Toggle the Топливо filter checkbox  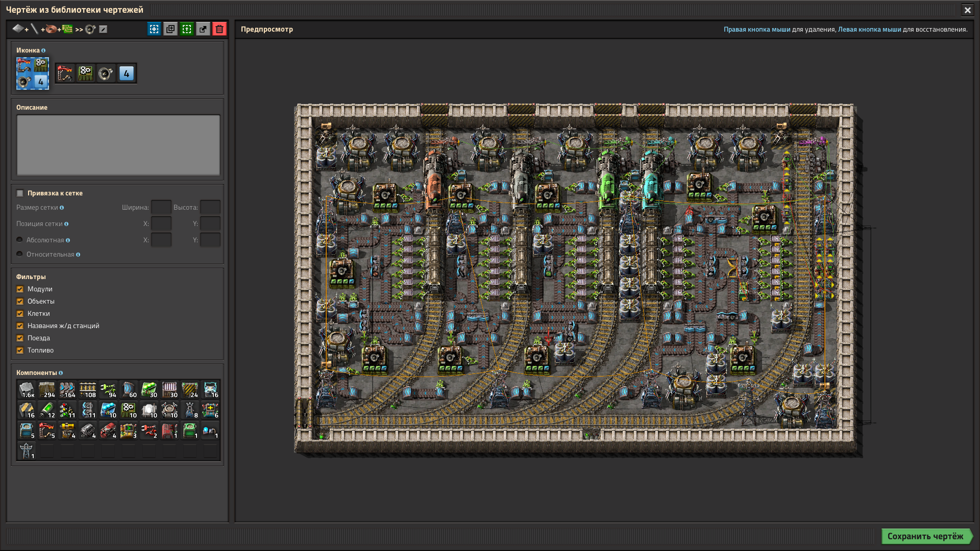[20, 350]
